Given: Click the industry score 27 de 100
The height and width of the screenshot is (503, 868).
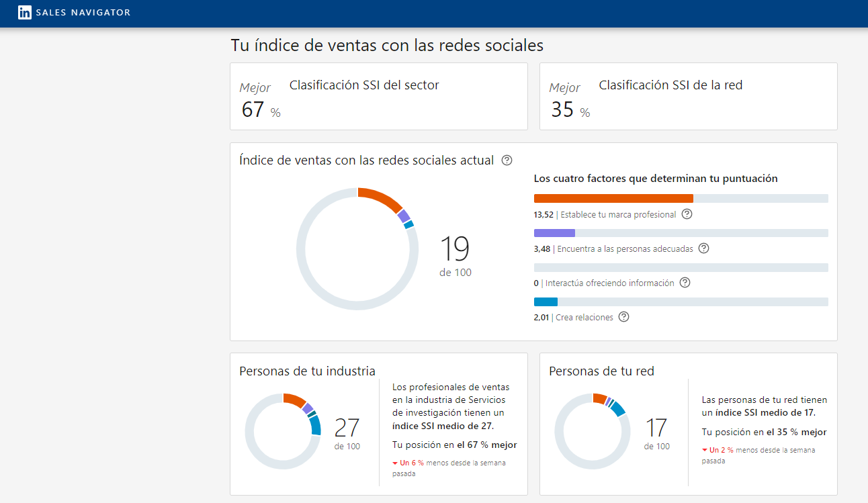Looking at the screenshot, I should point(347,434).
